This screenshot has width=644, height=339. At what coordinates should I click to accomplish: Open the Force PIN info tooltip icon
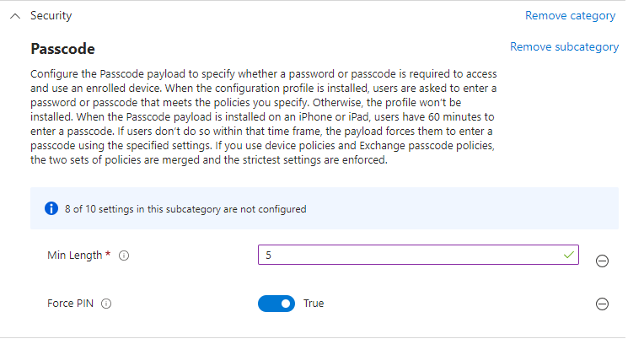coord(106,304)
